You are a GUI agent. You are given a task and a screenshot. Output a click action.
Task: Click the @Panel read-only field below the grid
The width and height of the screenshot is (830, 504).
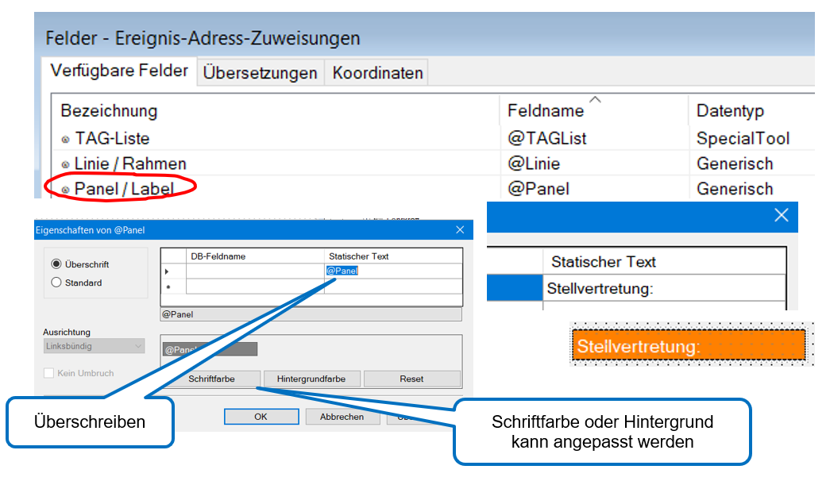[311, 314]
